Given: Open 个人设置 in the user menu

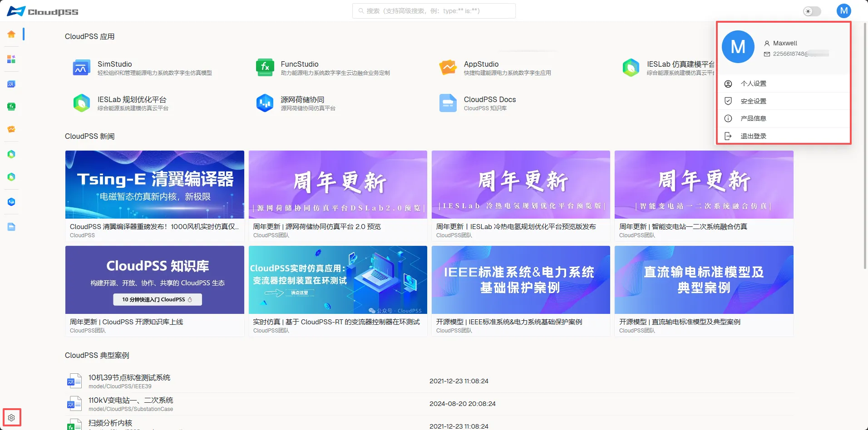Looking at the screenshot, I should pyautogui.click(x=784, y=83).
